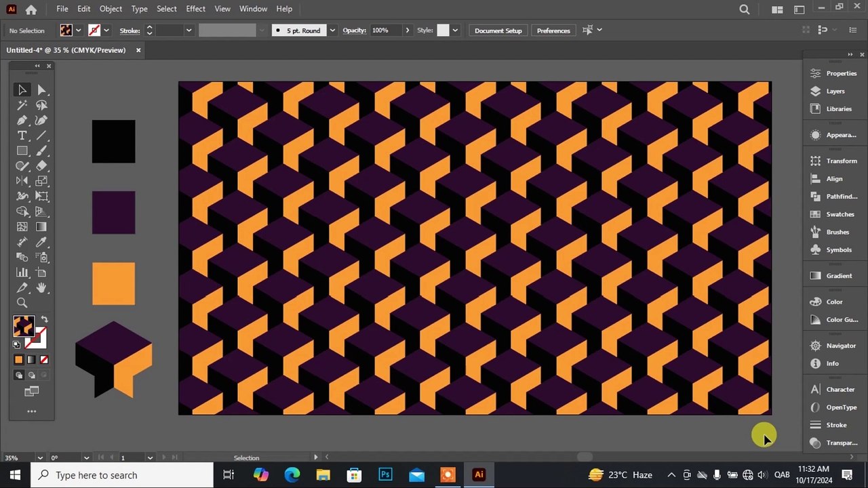Screen dimensions: 868x488
Task: Select the Direct Selection tool
Action: (x=41, y=89)
